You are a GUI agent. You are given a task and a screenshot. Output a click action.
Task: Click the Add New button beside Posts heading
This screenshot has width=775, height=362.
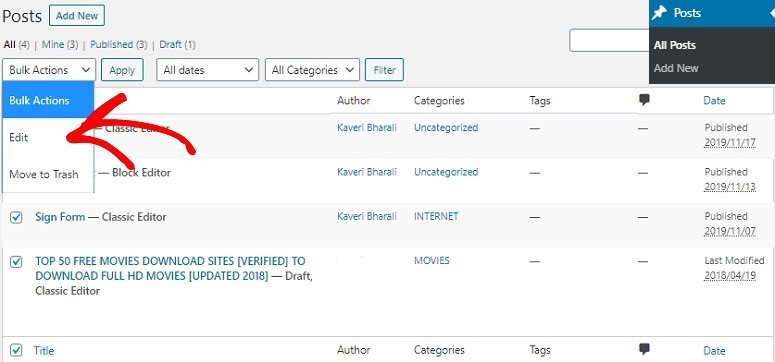tap(77, 15)
